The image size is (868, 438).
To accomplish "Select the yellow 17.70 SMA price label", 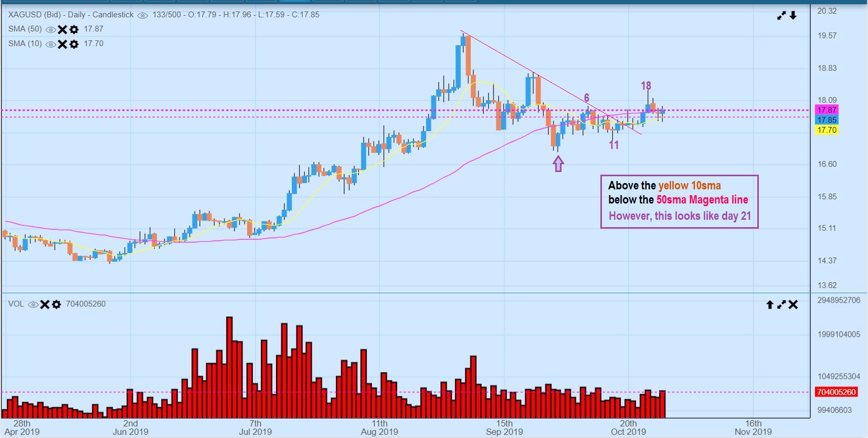I will [827, 130].
